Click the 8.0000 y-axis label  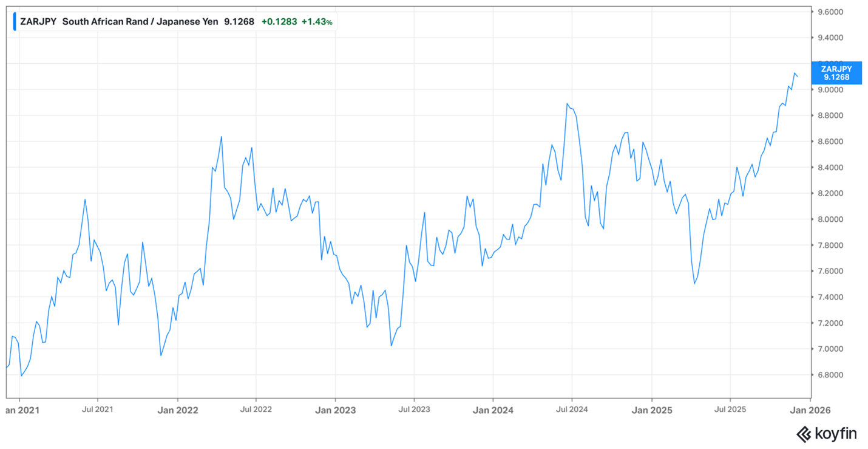[x=831, y=219]
